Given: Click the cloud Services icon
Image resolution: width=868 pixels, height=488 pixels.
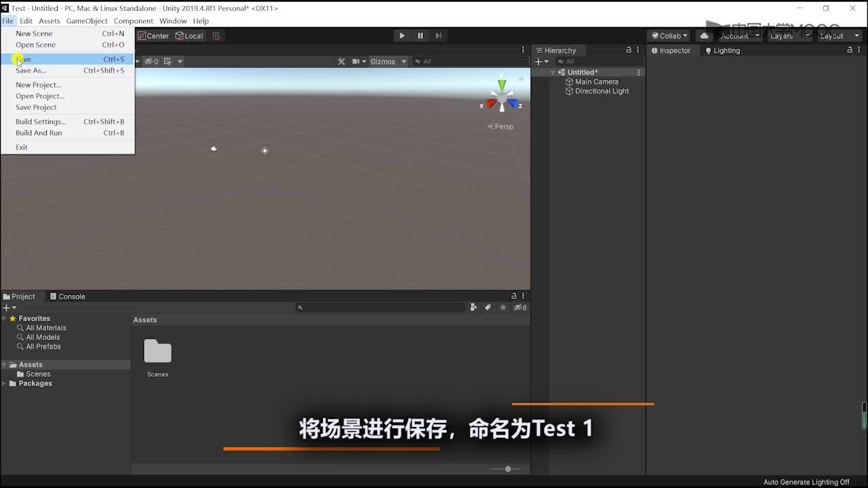Looking at the screenshot, I should 704,36.
